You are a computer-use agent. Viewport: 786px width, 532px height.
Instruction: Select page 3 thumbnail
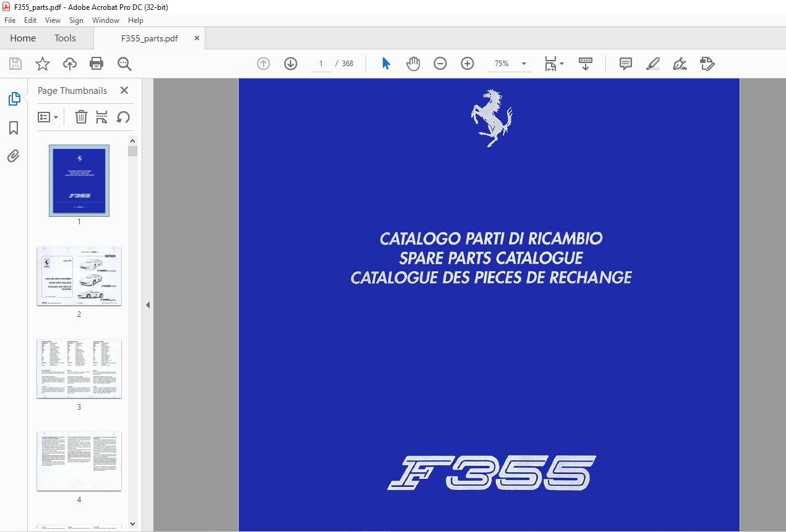[79, 368]
